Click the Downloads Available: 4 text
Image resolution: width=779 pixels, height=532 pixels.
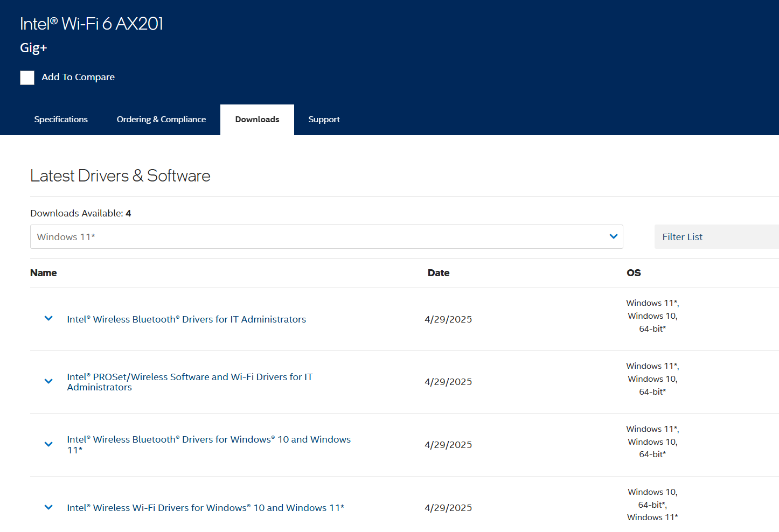[81, 213]
